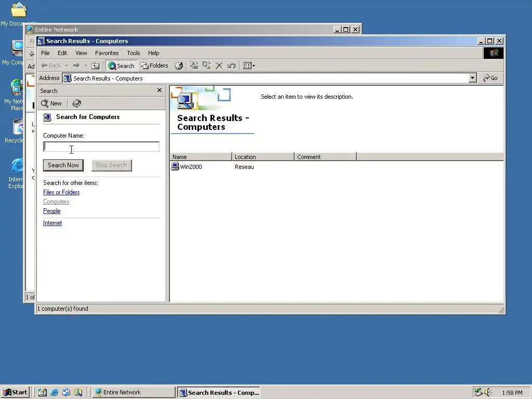
Task: Open the Internet search link
Action: 52,223
